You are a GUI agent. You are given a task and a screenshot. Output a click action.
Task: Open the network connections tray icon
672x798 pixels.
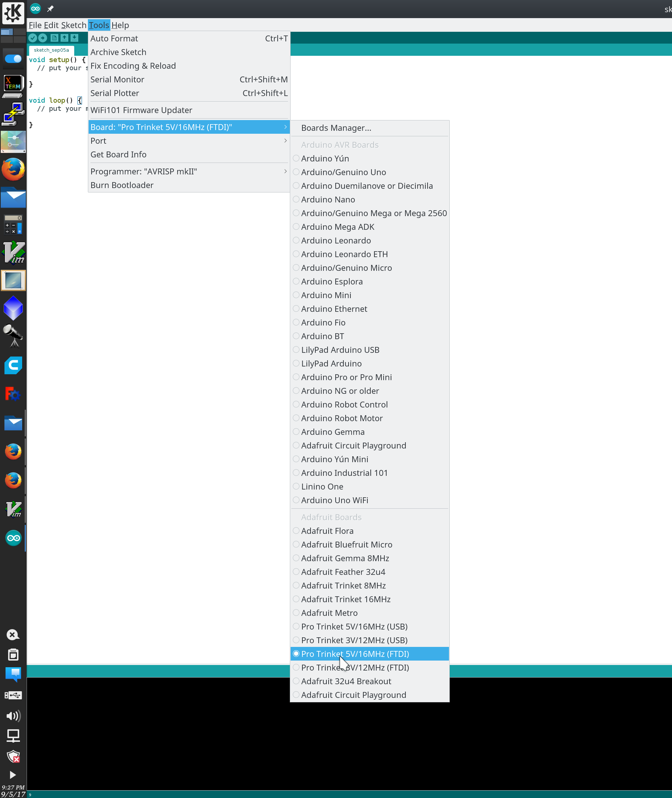click(13, 736)
